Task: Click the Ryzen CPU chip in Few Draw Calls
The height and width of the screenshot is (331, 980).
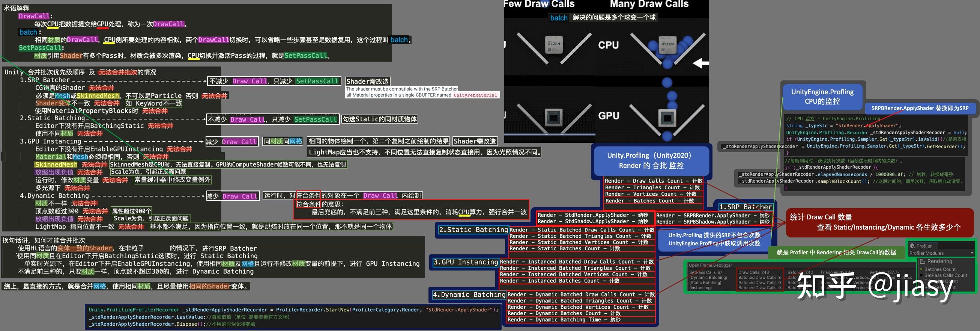Action: pyautogui.click(x=553, y=45)
